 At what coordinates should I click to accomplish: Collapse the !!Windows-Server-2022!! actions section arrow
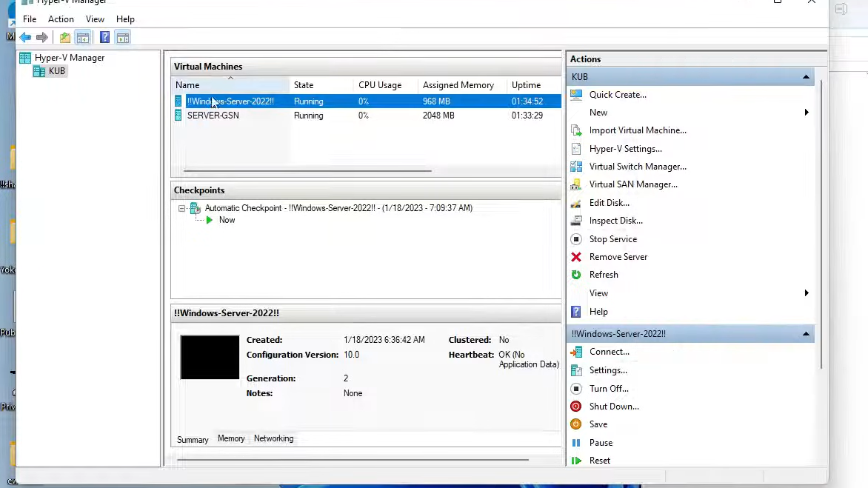pyautogui.click(x=806, y=334)
